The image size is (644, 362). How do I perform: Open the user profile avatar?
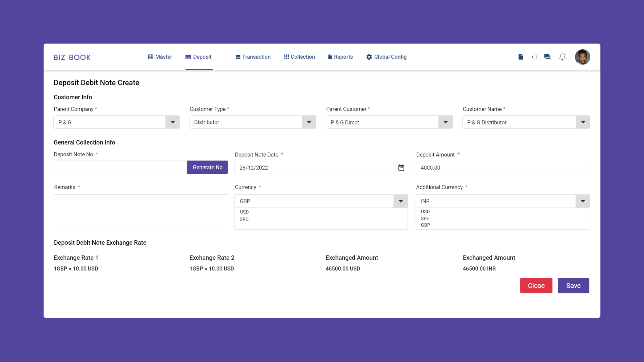pyautogui.click(x=582, y=57)
